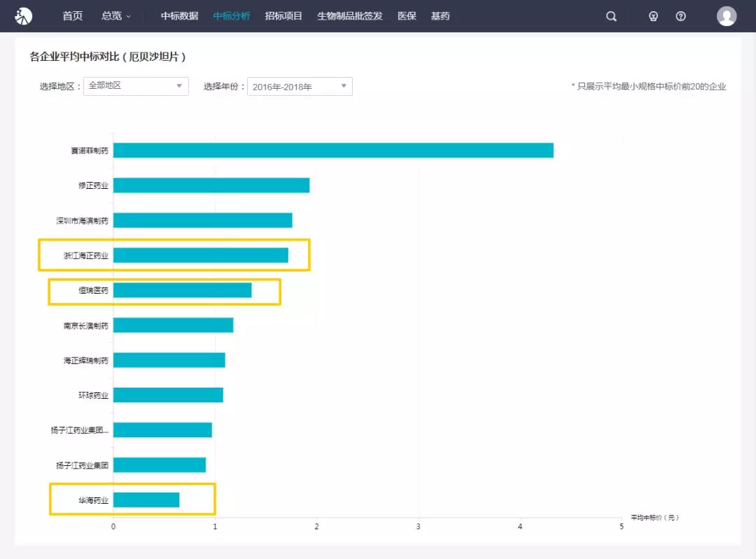Click the 选择地区 field label
This screenshot has height=559, width=756.
tap(61, 87)
